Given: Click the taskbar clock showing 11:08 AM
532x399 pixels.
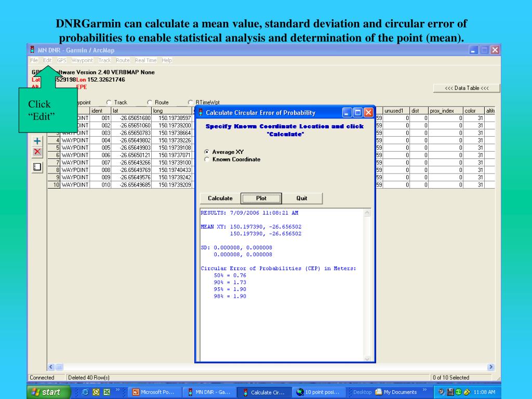Looking at the screenshot, I should click(484, 392).
